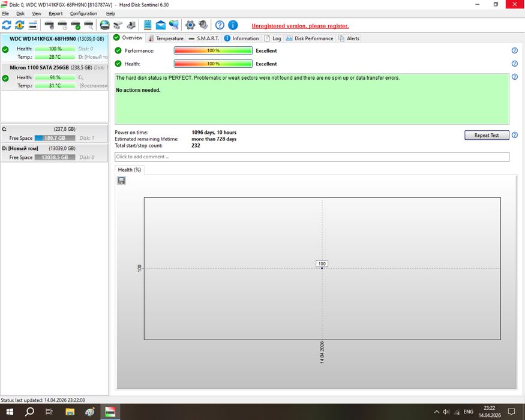525x420 pixels.
Task: Open the File menu
Action: coord(5,14)
